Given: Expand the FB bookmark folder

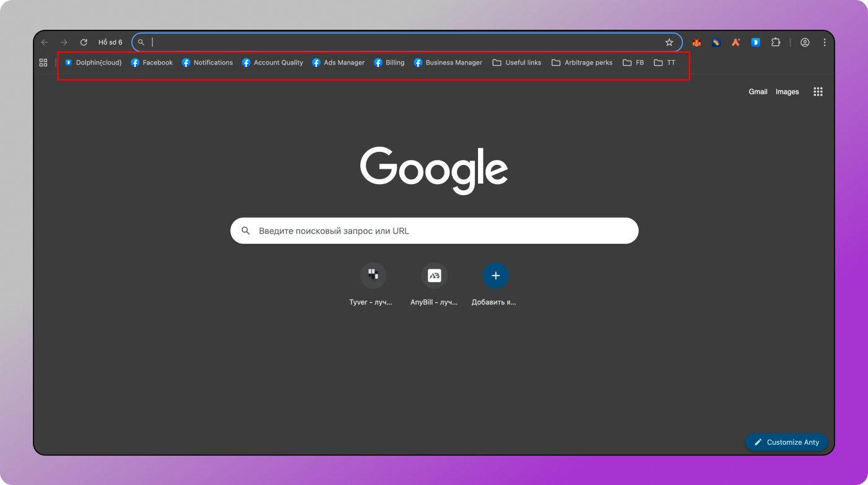Looking at the screenshot, I should [x=633, y=63].
